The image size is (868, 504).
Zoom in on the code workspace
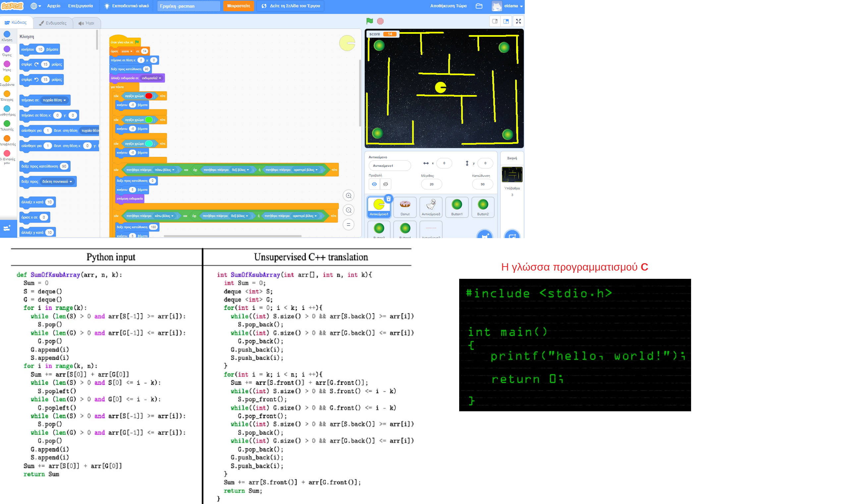[349, 196]
